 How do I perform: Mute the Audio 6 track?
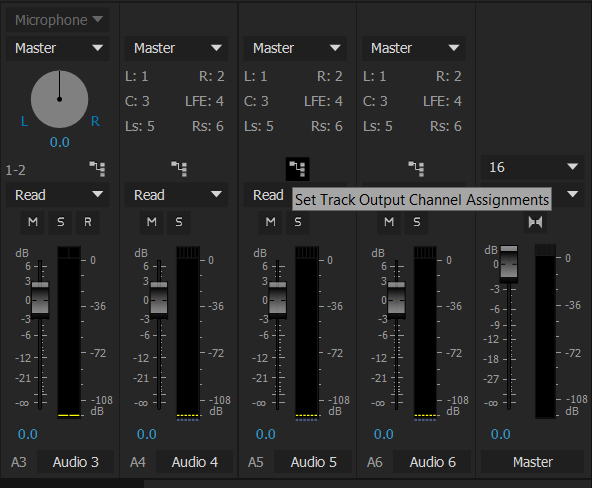tap(389, 222)
